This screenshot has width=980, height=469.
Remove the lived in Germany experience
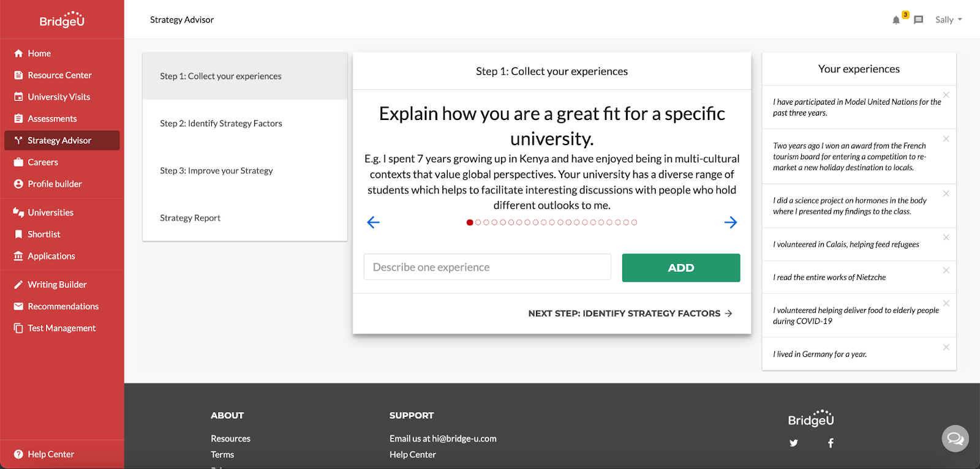(946, 347)
